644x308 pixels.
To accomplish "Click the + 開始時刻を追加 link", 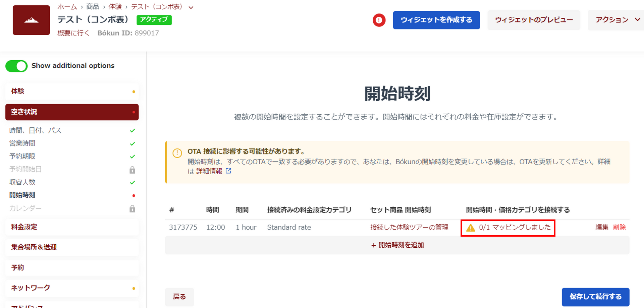I will click(x=397, y=245).
